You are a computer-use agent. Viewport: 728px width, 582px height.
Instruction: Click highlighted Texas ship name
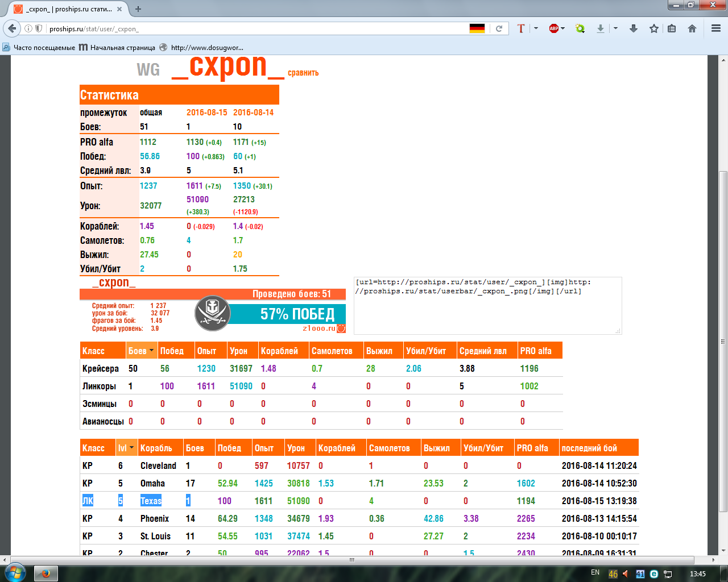[151, 501]
